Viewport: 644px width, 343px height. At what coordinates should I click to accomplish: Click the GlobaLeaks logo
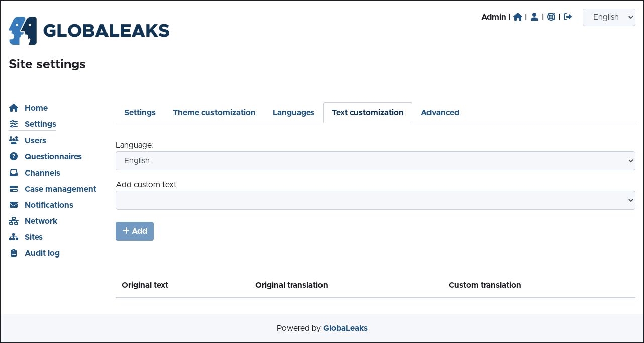click(x=89, y=31)
